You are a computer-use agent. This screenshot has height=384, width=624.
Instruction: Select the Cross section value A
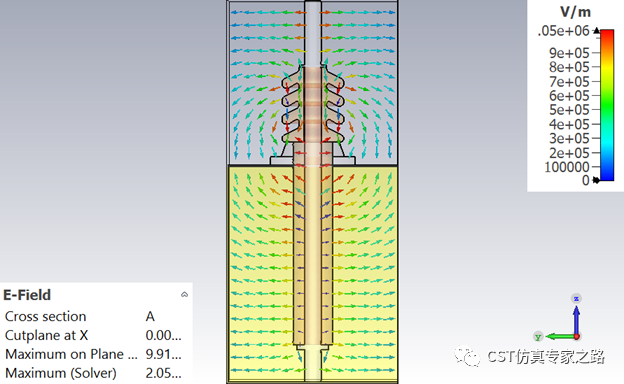click(x=150, y=316)
